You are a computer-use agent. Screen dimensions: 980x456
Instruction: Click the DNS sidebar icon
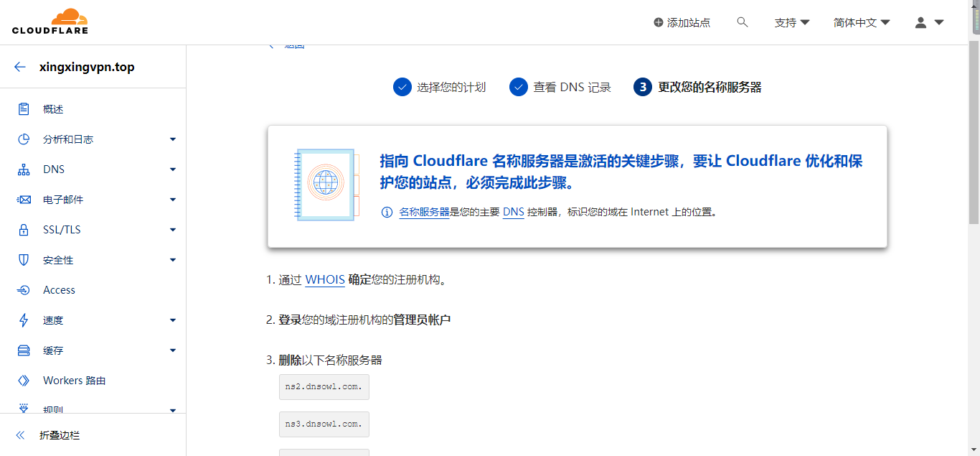pos(24,169)
